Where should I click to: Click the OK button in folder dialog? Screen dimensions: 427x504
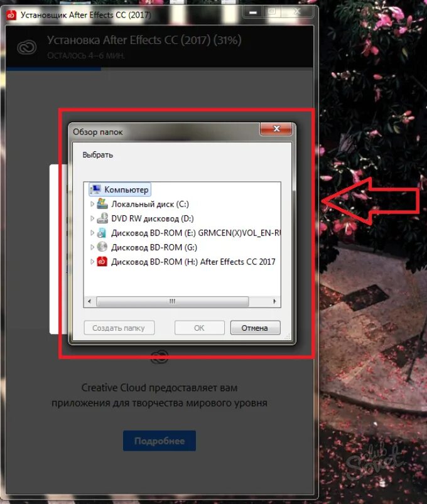pos(199,328)
